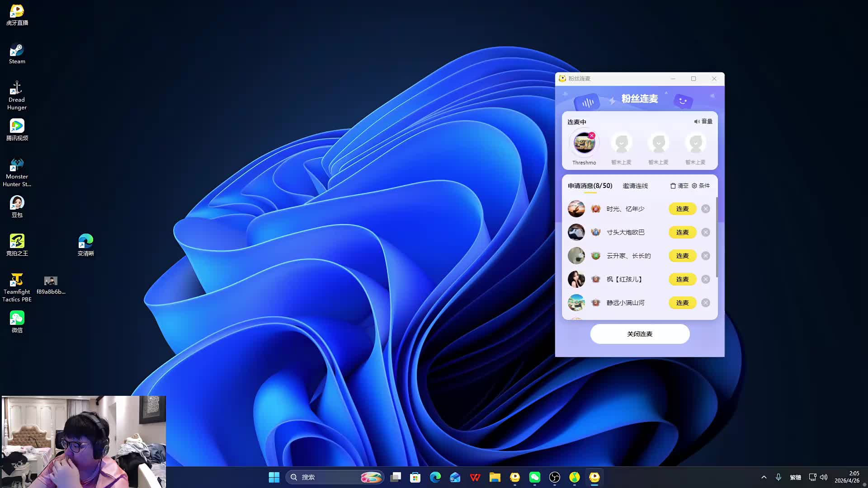Remove Threshmo from the mic seat
The height and width of the screenshot is (488, 868).
click(x=592, y=136)
